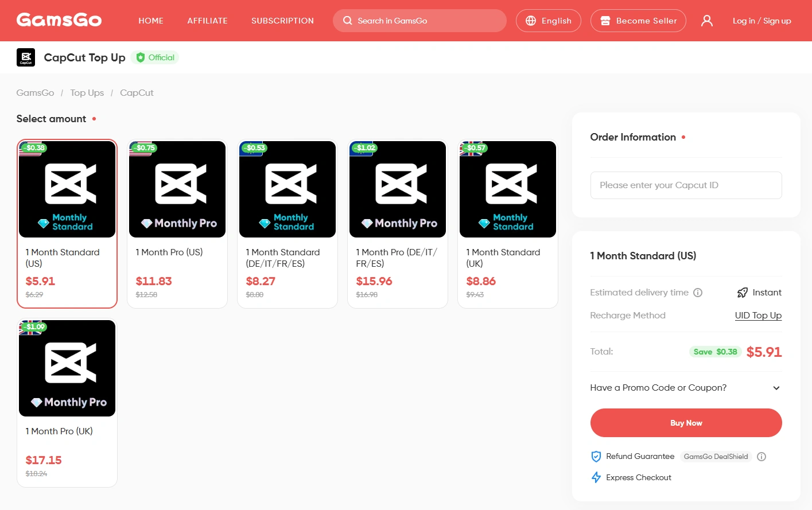
Task: Click the Recharge Method label
Action: (x=628, y=316)
